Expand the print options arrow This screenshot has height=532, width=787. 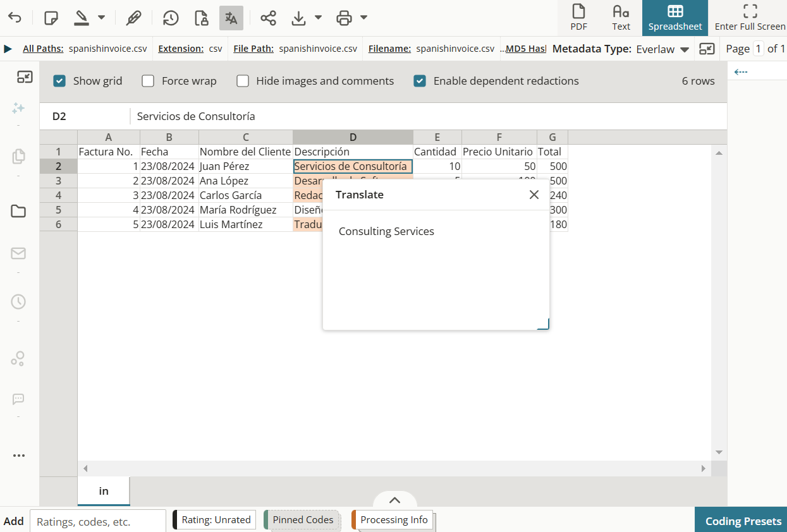click(x=363, y=18)
